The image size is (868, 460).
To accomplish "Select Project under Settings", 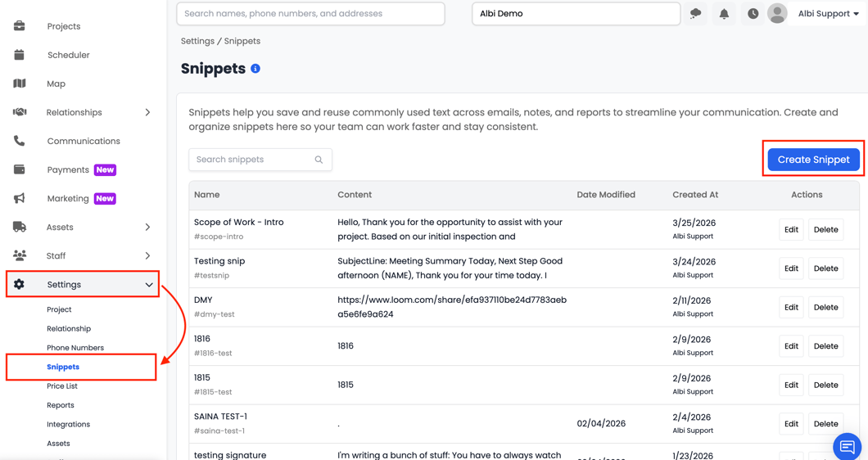I will tap(59, 309).
